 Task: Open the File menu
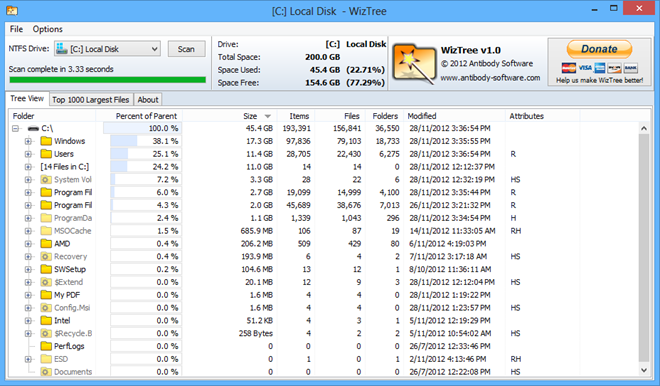pyautogui.click(x=16, y=29)
